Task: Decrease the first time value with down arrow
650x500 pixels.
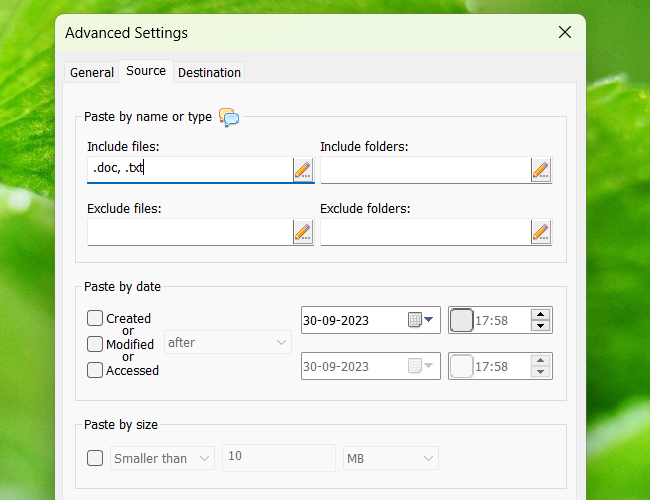Action: click(541, 327)
